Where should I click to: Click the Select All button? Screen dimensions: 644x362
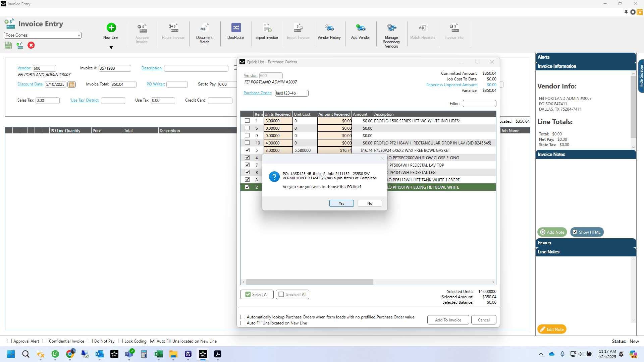click(257, 295)
